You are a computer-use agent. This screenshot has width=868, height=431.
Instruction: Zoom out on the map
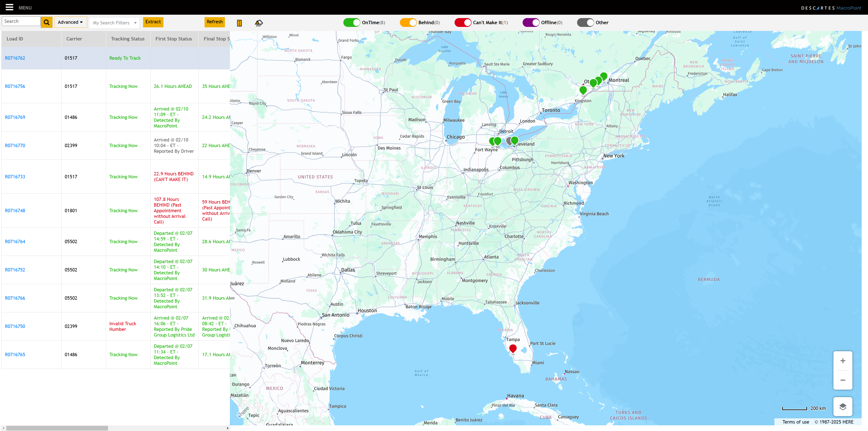[x=842, y=380]
